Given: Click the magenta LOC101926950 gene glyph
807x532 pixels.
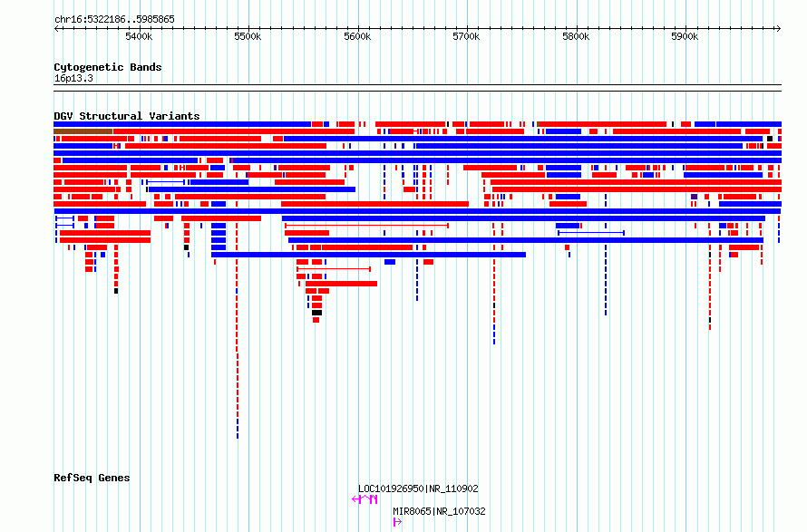Looking at the screenshot, I should (x=365, y=499).
